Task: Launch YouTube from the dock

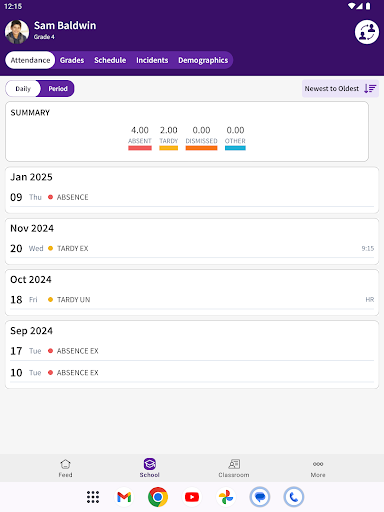Action: tap(192, 497)
